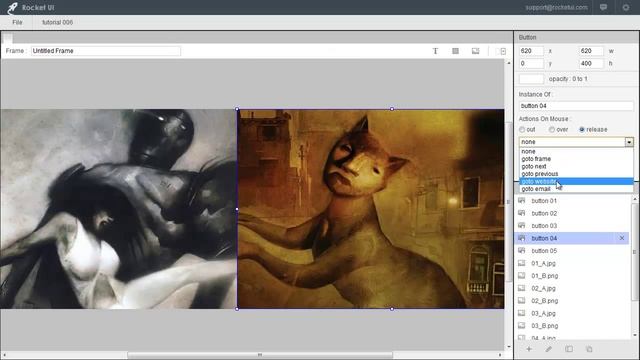Open the settings gear icon
The width and height of the screenshot is (640, 360).
click(x=625, y=7)
